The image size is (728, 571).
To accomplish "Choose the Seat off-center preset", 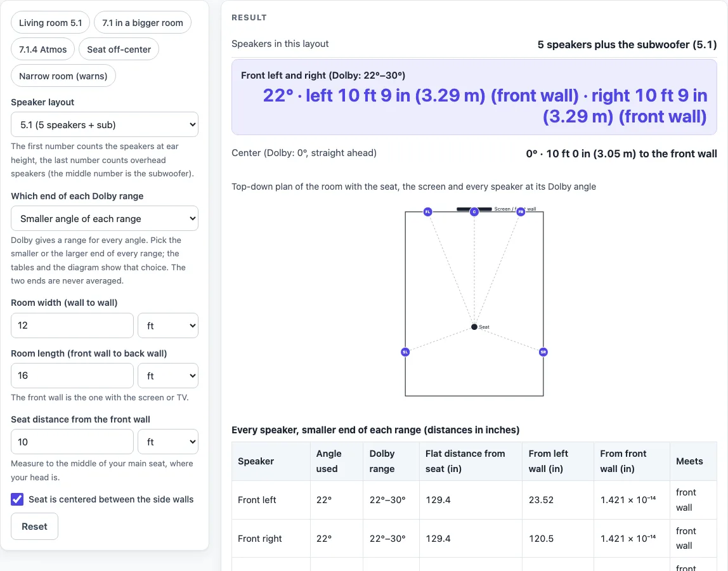I will tap(119, 49).
